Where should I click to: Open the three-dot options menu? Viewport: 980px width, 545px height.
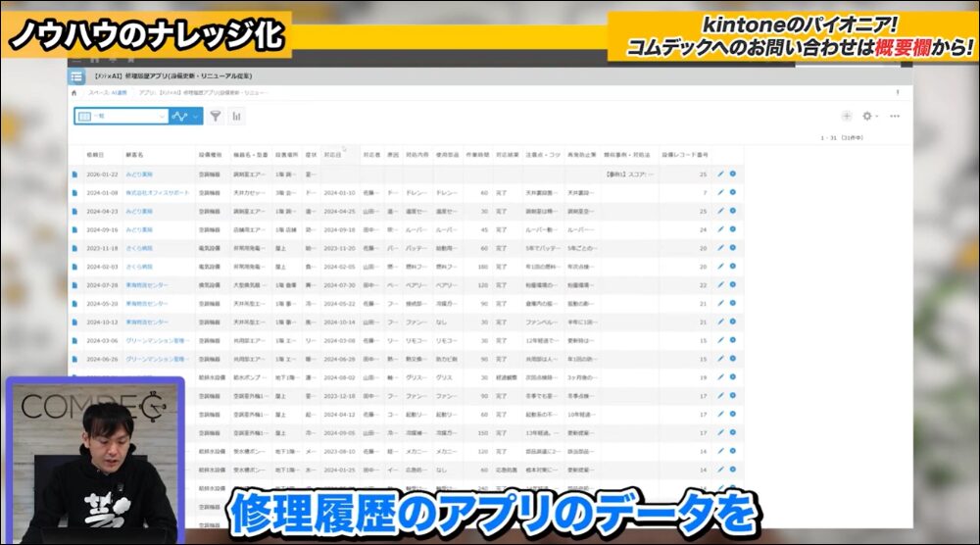tap(895, 116)
